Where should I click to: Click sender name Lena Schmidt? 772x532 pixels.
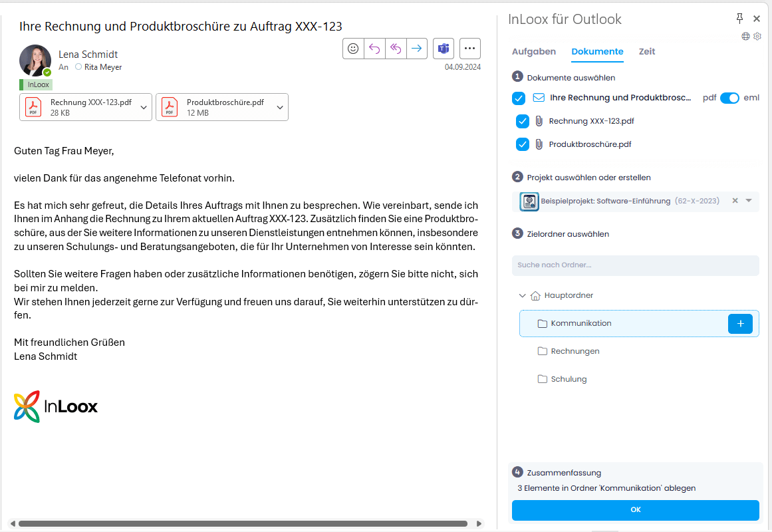[x=88, y=55]
